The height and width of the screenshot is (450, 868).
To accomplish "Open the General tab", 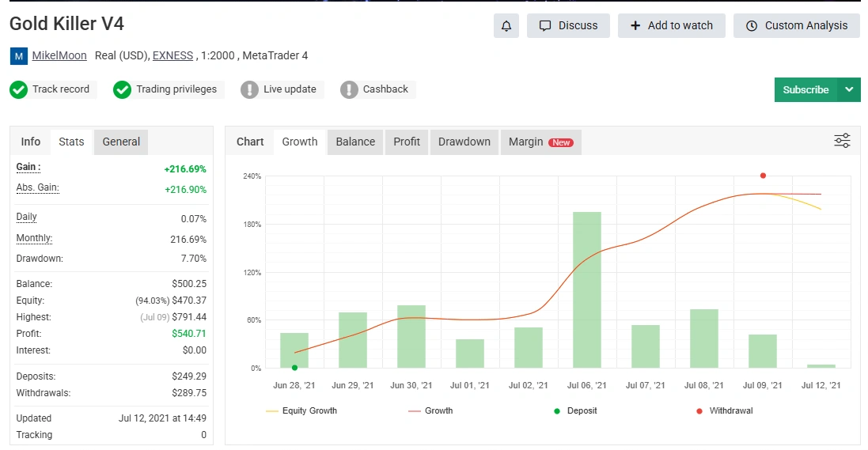I will point(121,142).
